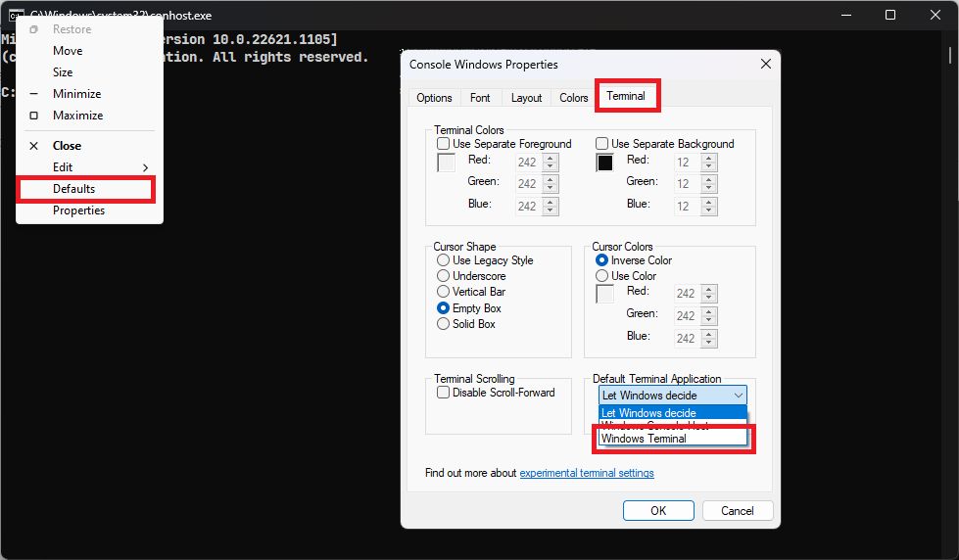959x560 pixels.
Task: Switch to the Layout tab
Action: [526, 97]
